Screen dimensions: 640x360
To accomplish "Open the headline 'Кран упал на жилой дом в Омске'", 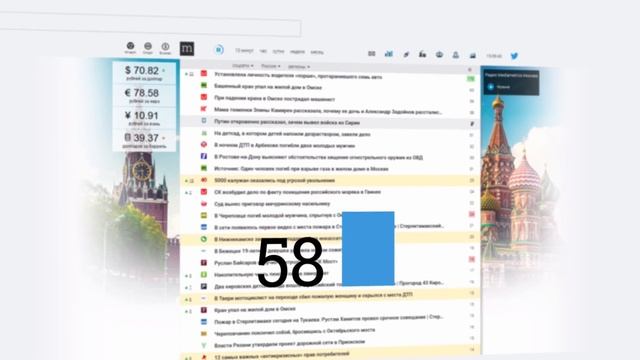I will (x=255, y=309).
